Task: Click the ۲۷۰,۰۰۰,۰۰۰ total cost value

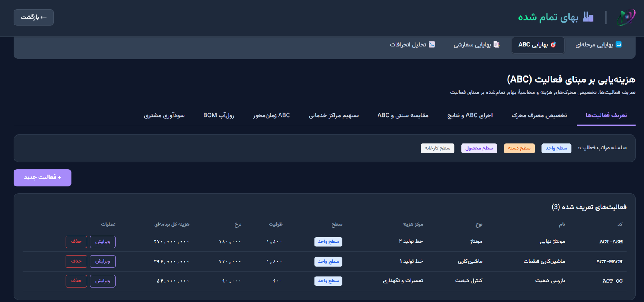Action: (171, 242)
